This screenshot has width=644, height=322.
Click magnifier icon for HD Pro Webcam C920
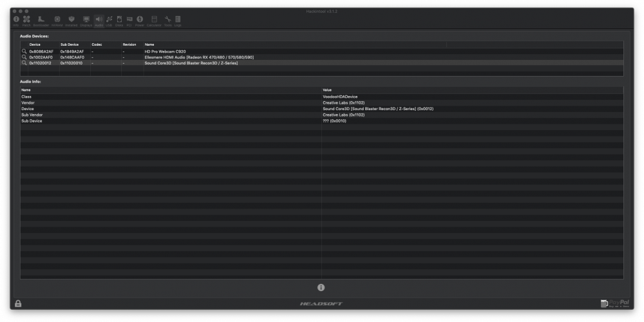24,52
